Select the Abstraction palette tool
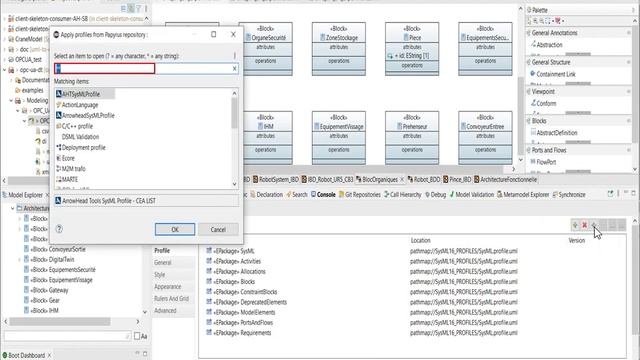640x360 pixels. point(546,45)
